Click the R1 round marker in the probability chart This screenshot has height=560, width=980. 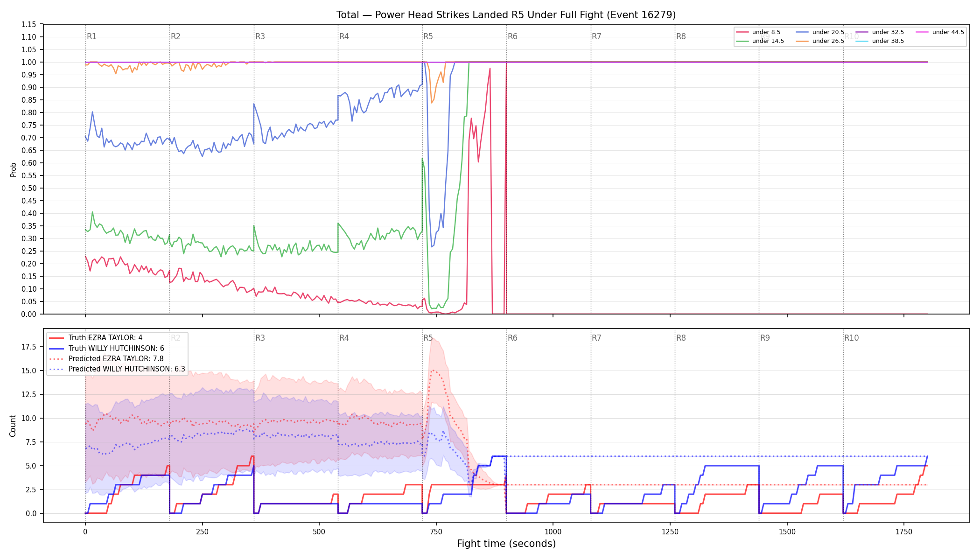click(x=91, y=36)
